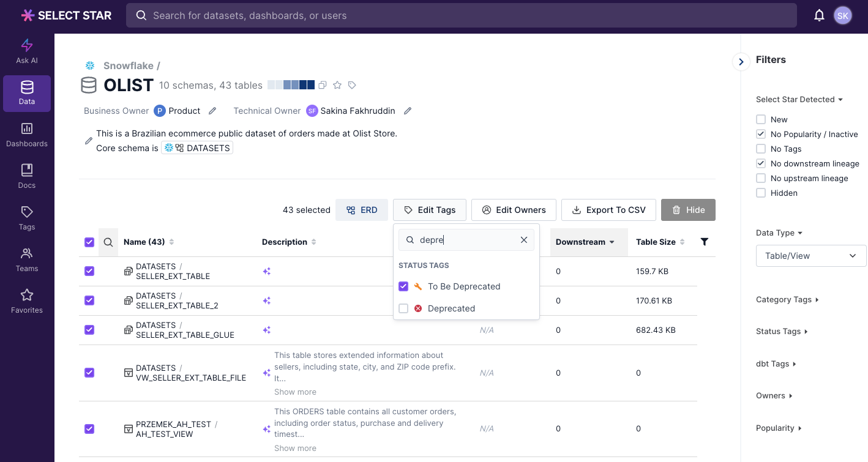Image resolution: width=868 pixels, height=462 pixels.
Task: Edit the Business Owner pencil icon
Action: [x=212, y=111]
